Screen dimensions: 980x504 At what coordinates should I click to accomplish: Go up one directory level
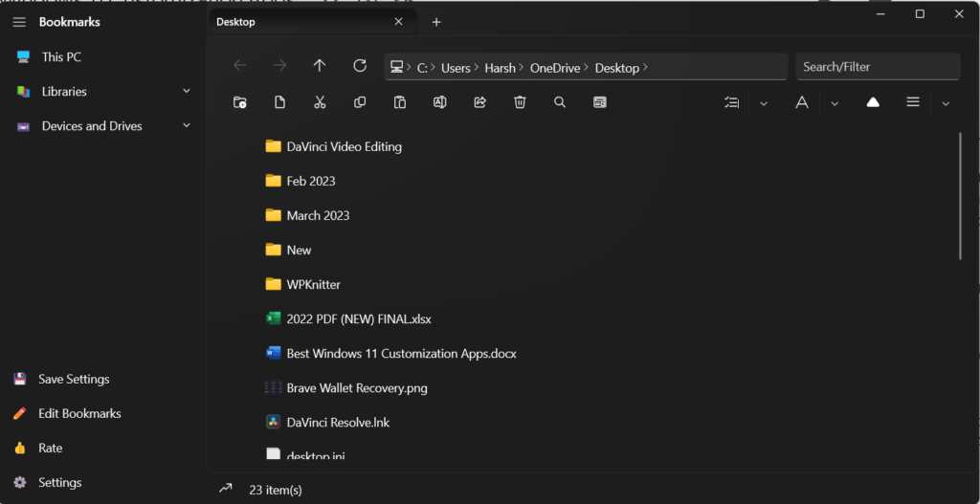320,66
